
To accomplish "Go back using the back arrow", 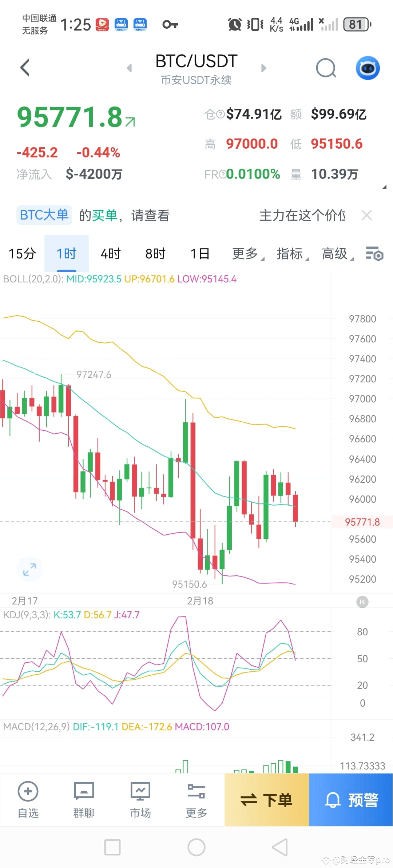I will 24,68.
